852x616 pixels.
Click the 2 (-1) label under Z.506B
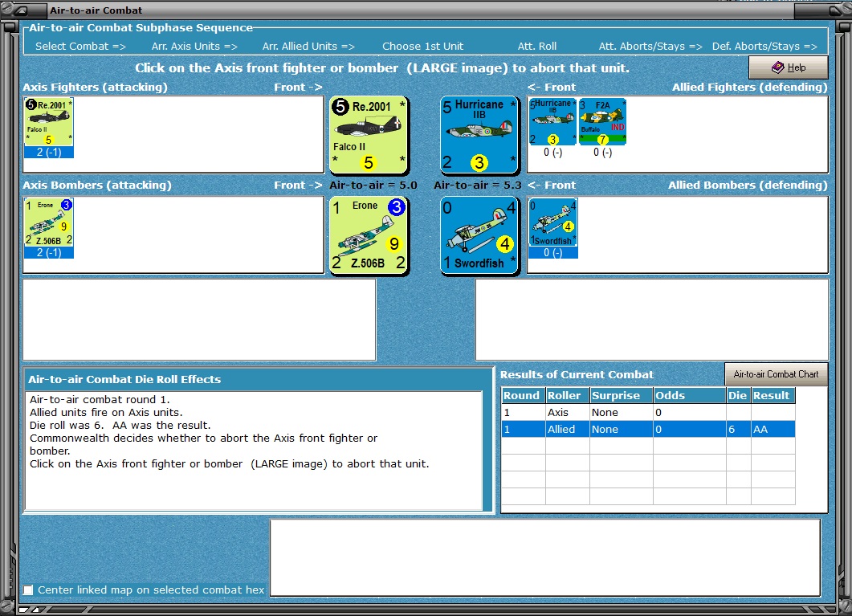coord(49,253)
